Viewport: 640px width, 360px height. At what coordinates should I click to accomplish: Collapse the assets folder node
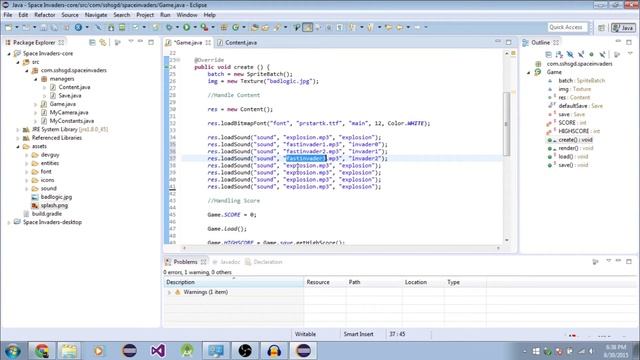pyautogui.click(x=18, y=147)
